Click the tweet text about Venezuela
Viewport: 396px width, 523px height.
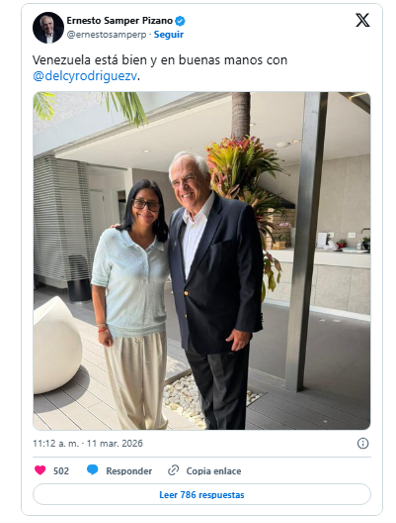coord(160,68)
